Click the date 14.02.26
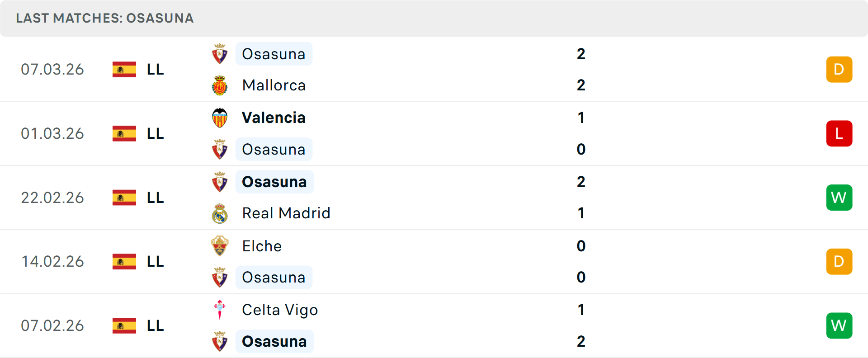This screenshot has height=358, width=868. click(x=52, y=261)
